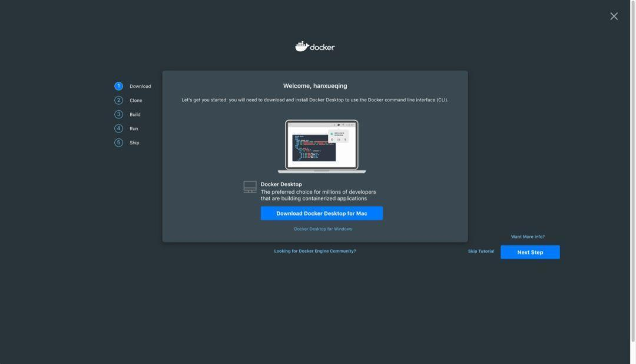This screenshot has width=636, height=364.
Task: Click the laptop illustration thumbnail
Action: click(322, 147)
